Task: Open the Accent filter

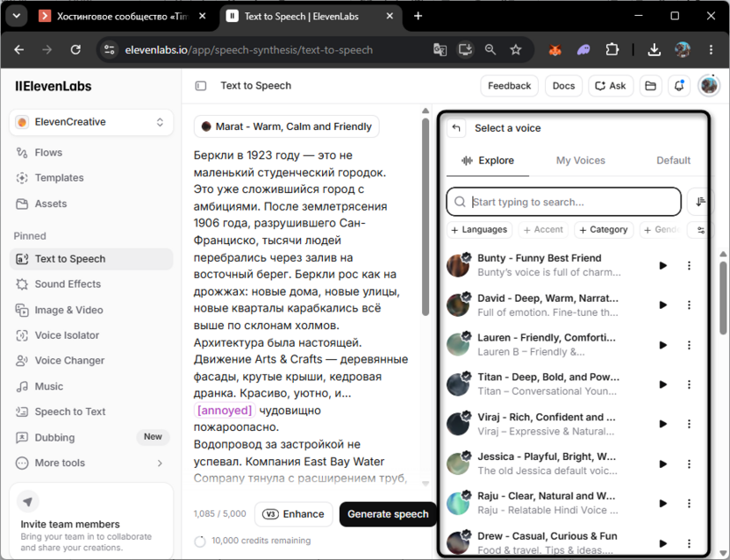Action: coord(543,230)
